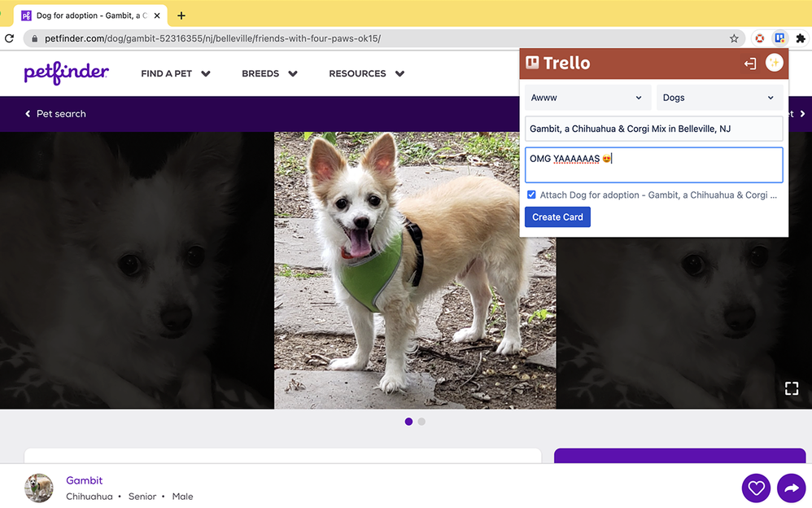Uncheck the Attach Dog for adoption checkbox
812x508 pixels.
click(531, 195)
